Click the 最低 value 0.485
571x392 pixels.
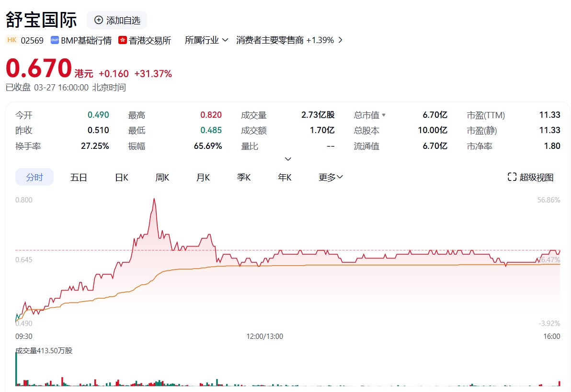click(x=211, y=130)
